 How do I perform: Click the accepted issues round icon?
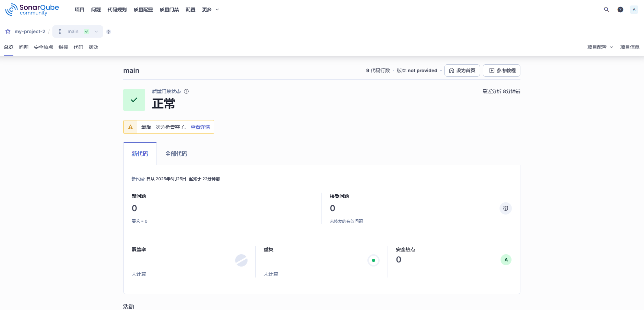(x=505, y=208)
